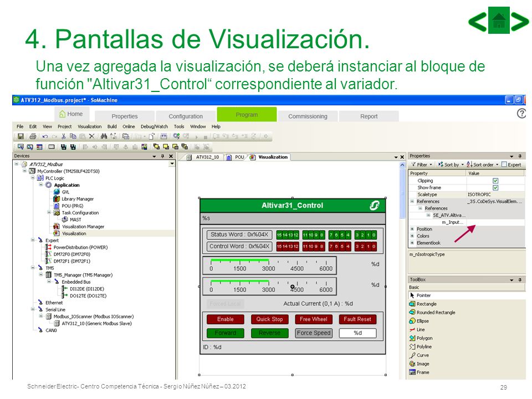The height and width of the screenshot is (399, 532).
Task: Click Status Word bit 15 green indicator
Action: point(279,235)
